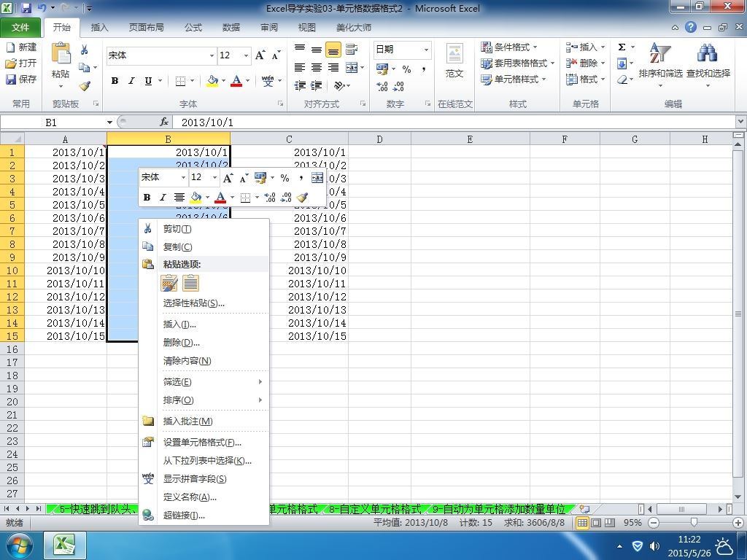Decrease font size with ribbon A-down icon
747x560 pixels.
coord(276,55)
